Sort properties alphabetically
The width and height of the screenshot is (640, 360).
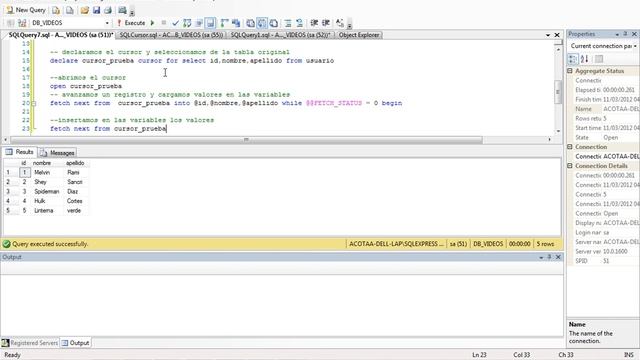click(x=584, y=59)
